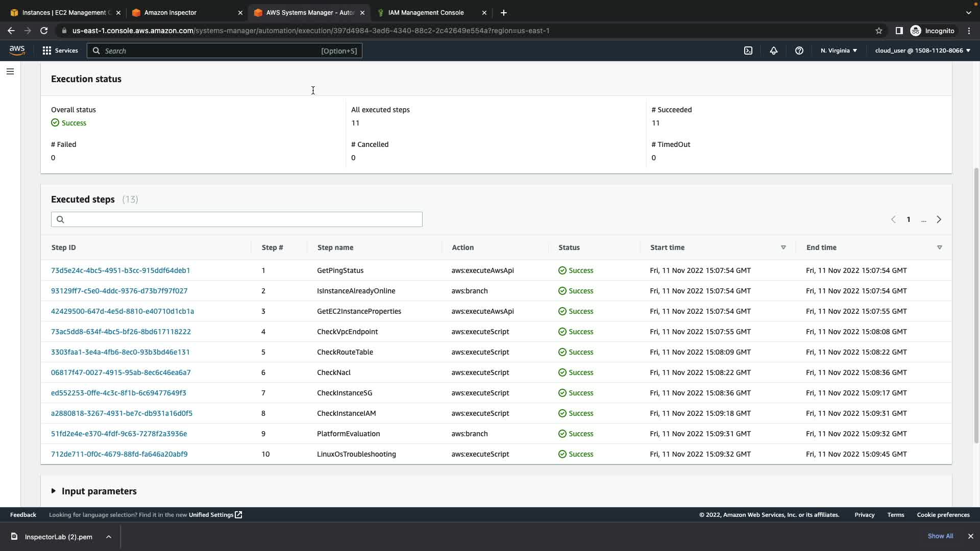Image resolution: width=980 pixels, height=551 pixels.
Task: Sort by Start time column arrow
Action: coord(783,247)
